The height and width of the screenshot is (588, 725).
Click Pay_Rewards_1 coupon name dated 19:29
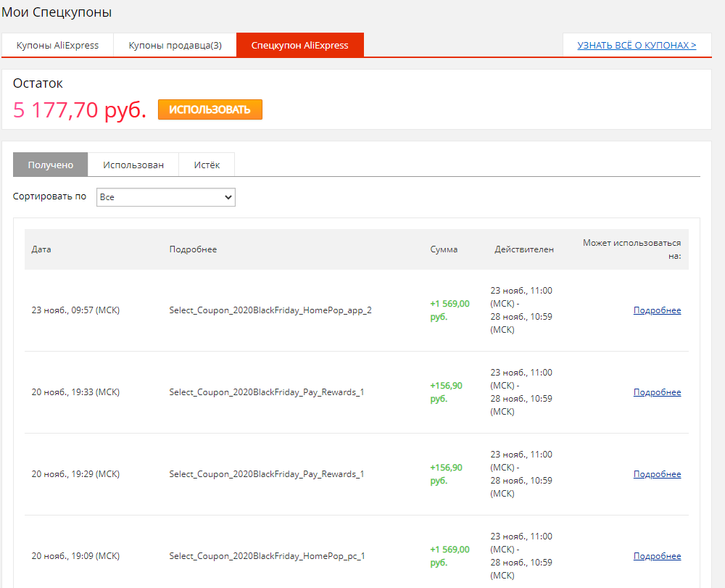[x=267, y=474]
